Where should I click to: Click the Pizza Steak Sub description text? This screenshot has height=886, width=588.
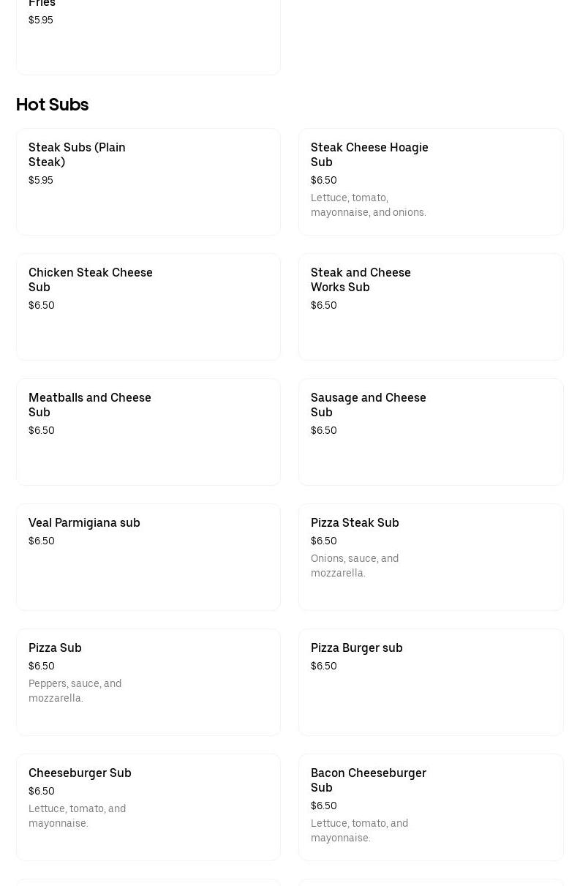pyautogui.click(x=355, y=566)
